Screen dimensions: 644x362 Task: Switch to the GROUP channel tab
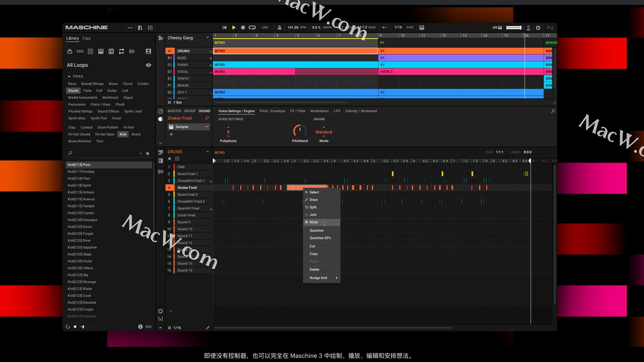pos(190,111)
